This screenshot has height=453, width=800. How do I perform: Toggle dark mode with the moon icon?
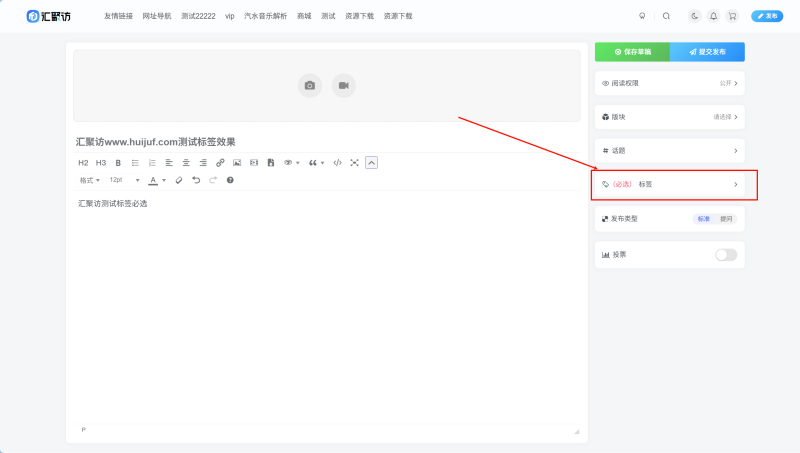[695, 16]
